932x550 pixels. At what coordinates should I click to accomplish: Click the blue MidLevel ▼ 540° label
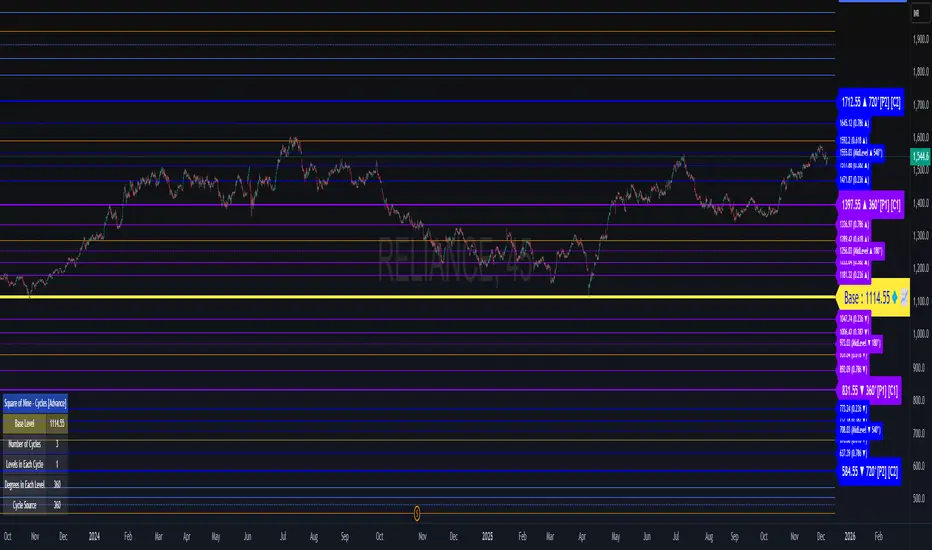coord(859,429)
